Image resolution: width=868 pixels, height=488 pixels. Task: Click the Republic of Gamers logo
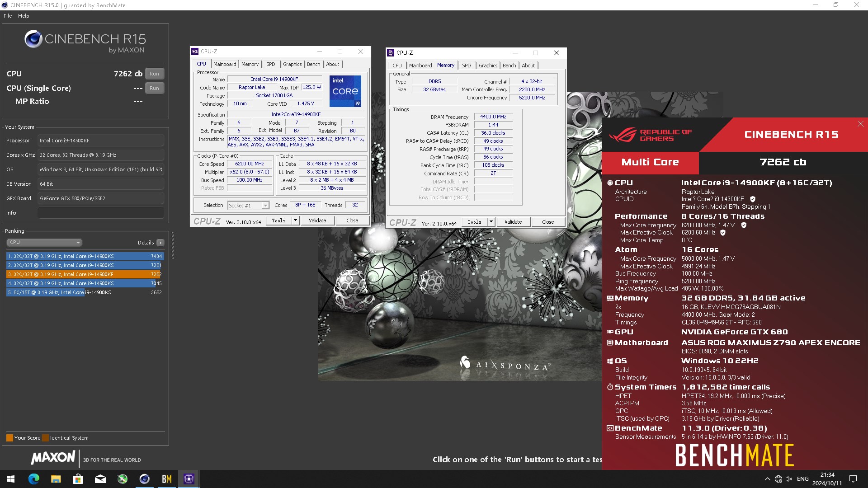[650, 135]
